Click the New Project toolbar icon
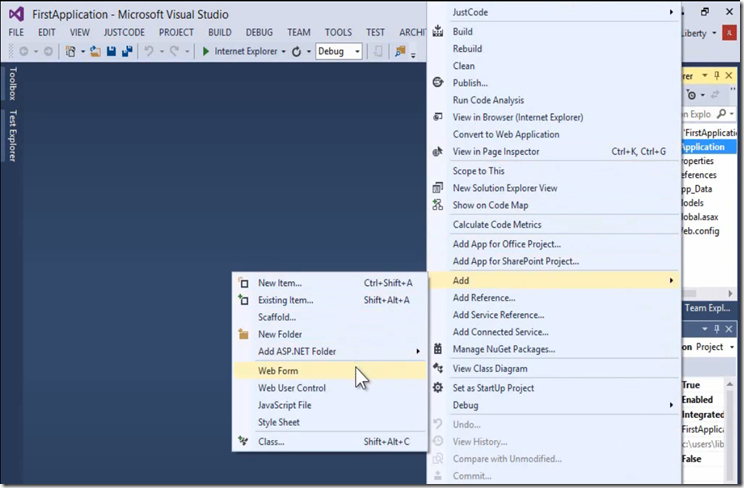 click(70, 51)
